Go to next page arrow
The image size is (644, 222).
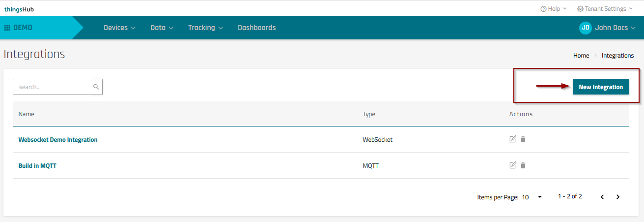click(x=618, y=197)
